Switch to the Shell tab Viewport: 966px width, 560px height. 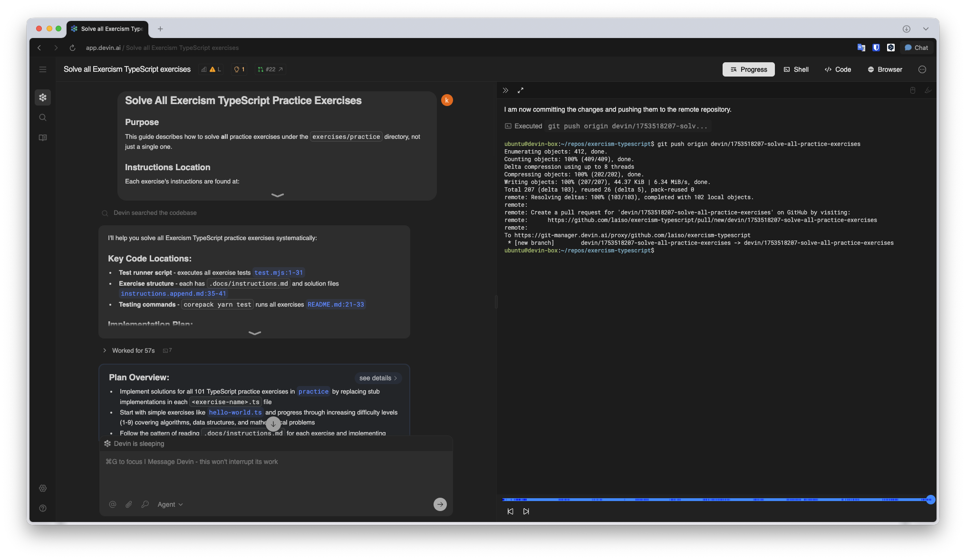point(796,69)
